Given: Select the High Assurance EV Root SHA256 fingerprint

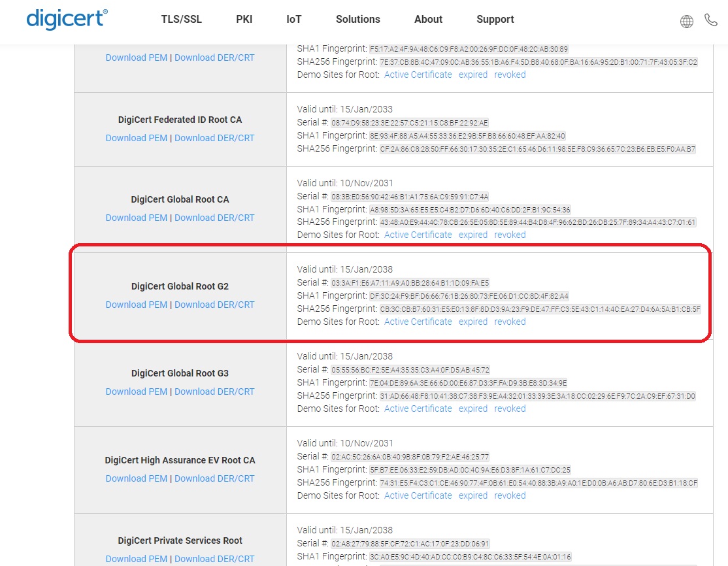Looking at the screenshot, I should point(539,483).
